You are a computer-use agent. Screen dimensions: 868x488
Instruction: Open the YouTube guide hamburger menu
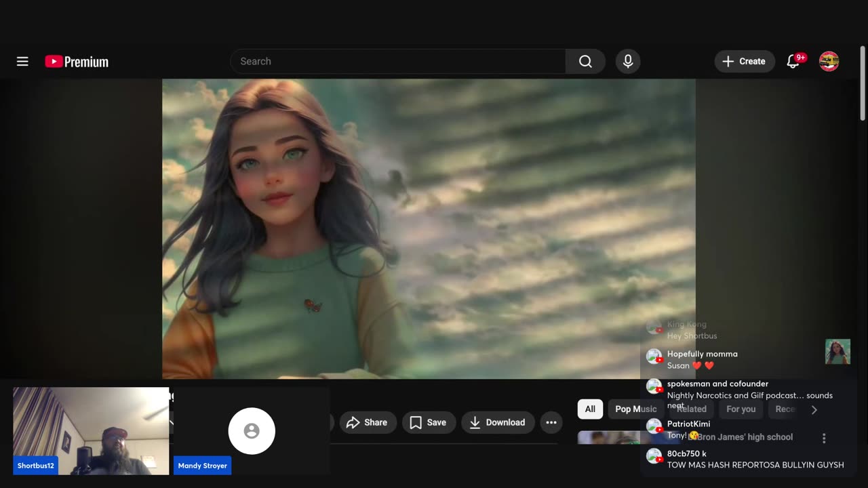pos(22,62)
